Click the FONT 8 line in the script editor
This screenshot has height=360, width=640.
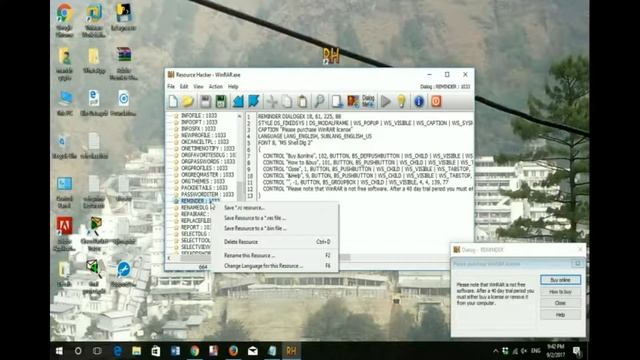(285, 143)
